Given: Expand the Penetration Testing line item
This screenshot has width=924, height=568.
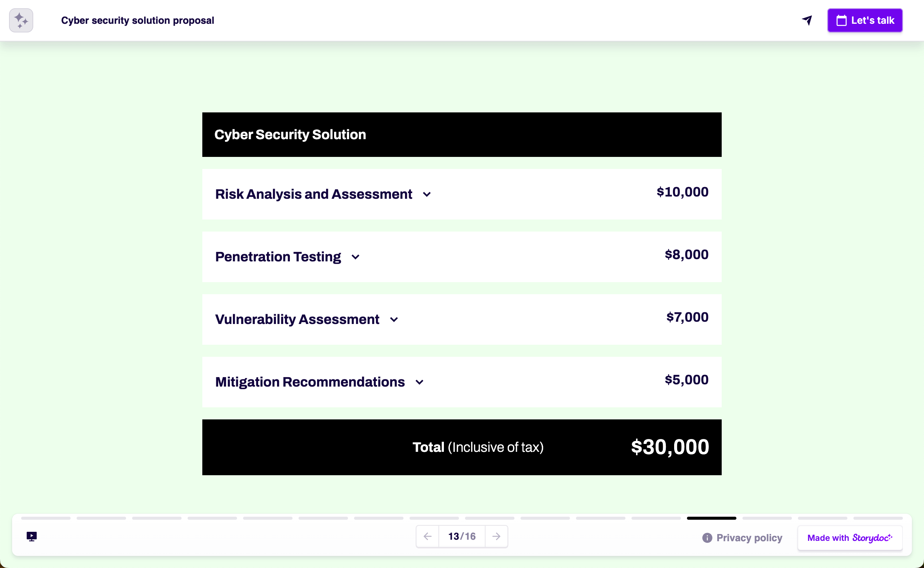Looking at the screenshot, I should 355,257.
